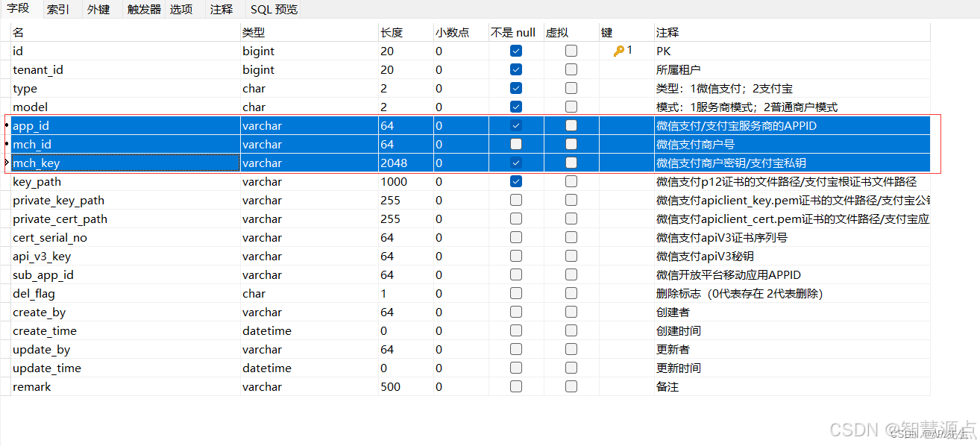980x446 pixels.
Task: Check the 虚拟 checkbox on the remark row
Action: click(571, 386)
